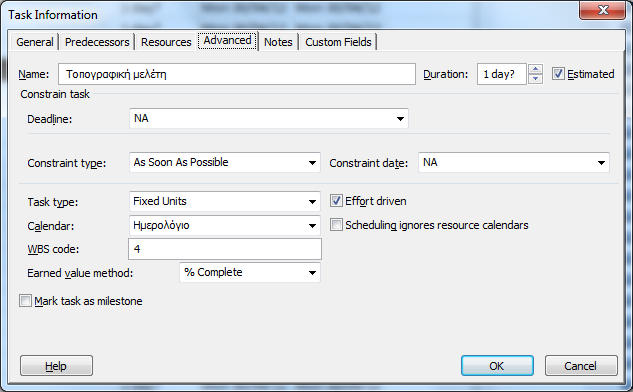The image size is (633, 392).
Task: Enable Scheduling ignores resource calendars
Action: click(x=336, y=225)
